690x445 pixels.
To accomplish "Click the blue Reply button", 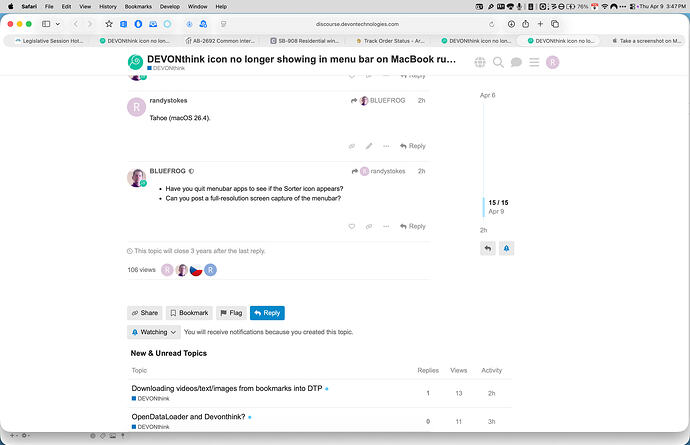I will 267,313.
